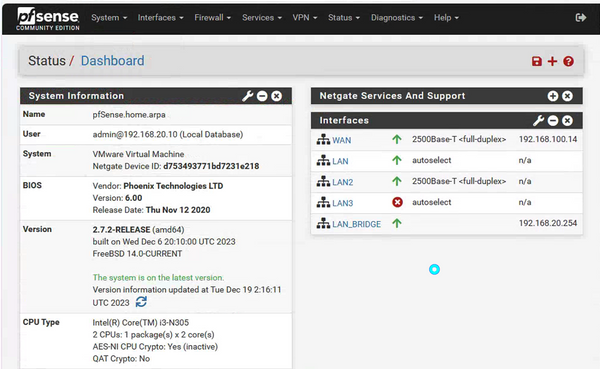Close the System Information widget
Image resolution: width=600 pixels, height=369 pixels.
276,96
